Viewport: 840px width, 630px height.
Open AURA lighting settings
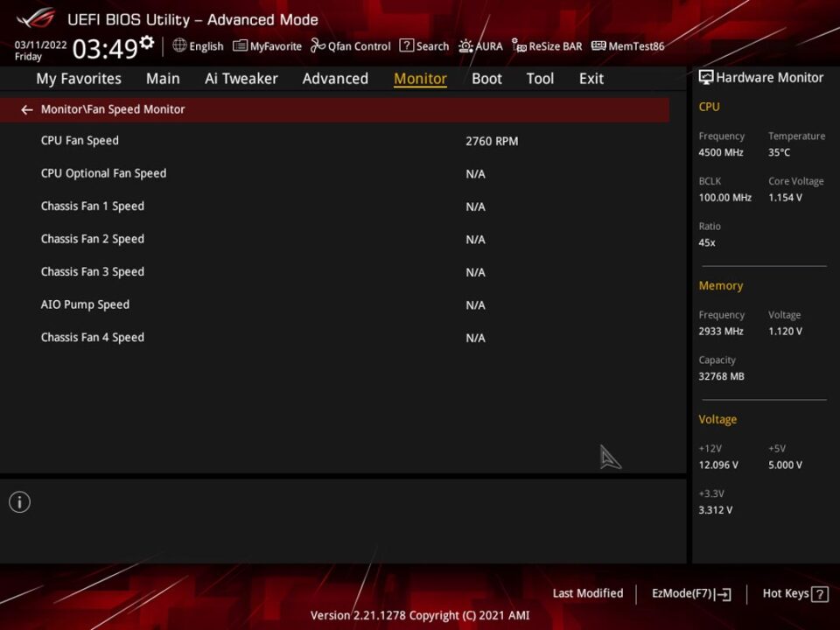point(480,46)
